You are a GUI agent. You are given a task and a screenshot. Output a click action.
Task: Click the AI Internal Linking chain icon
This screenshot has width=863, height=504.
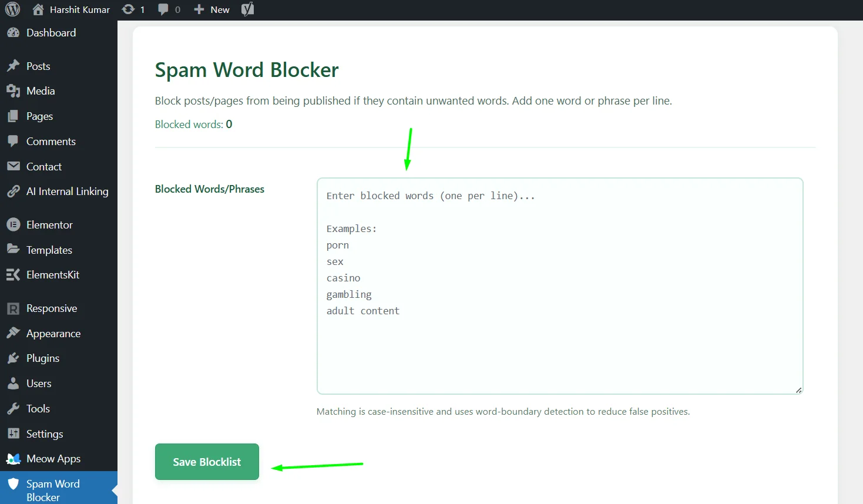click(13, 191)
